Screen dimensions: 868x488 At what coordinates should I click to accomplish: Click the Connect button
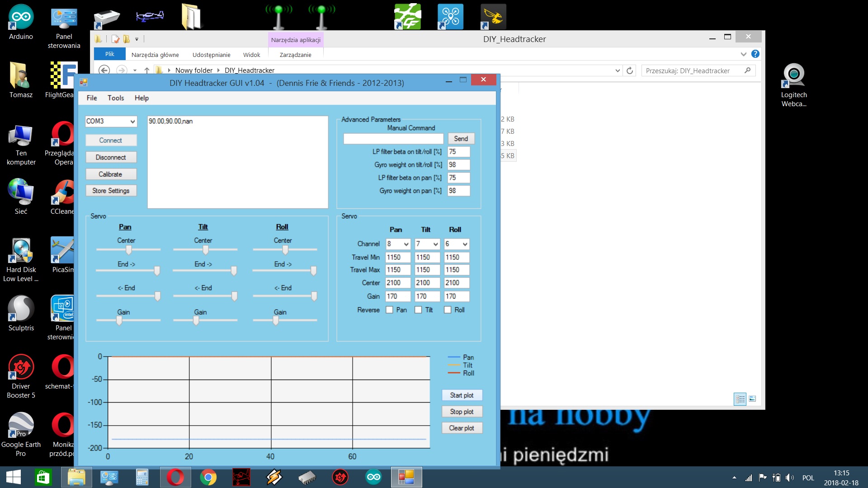pos(111,141)
